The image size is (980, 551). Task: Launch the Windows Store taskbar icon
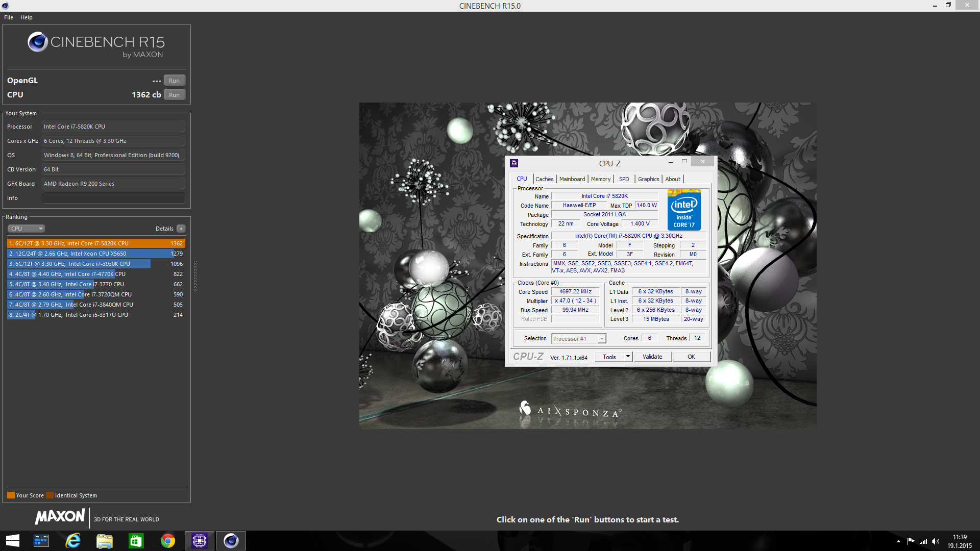coord(136,541)
